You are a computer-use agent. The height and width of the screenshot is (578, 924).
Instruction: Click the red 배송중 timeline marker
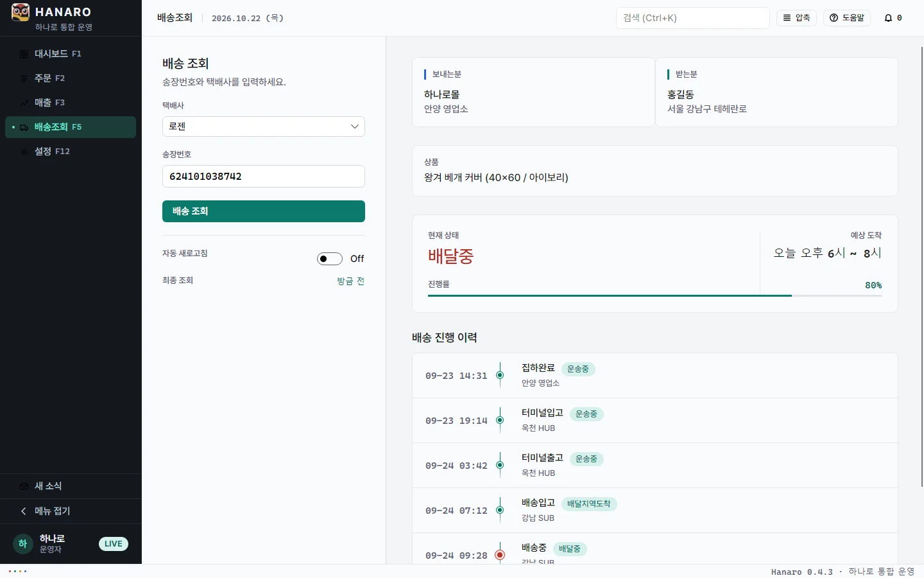coord(500,555)
